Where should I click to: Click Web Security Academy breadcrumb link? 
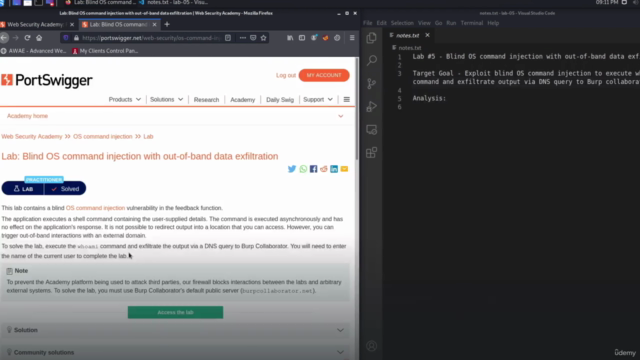(x=32, y=137)
